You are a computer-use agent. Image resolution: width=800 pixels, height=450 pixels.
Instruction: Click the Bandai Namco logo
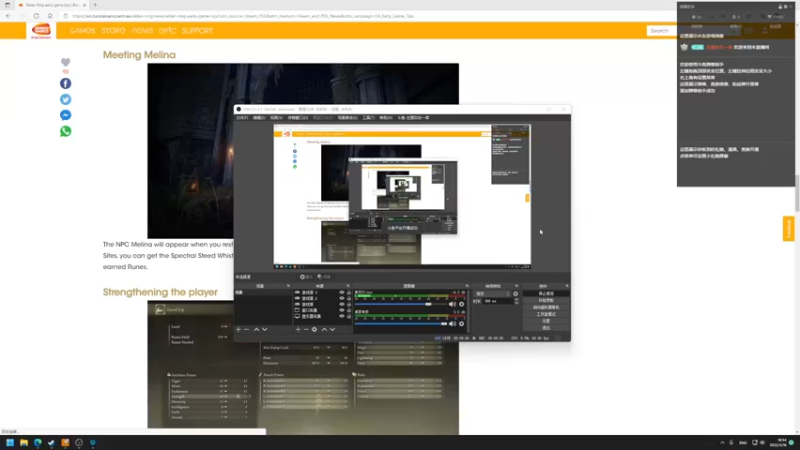pyautogui.click(x=41, y=31)
